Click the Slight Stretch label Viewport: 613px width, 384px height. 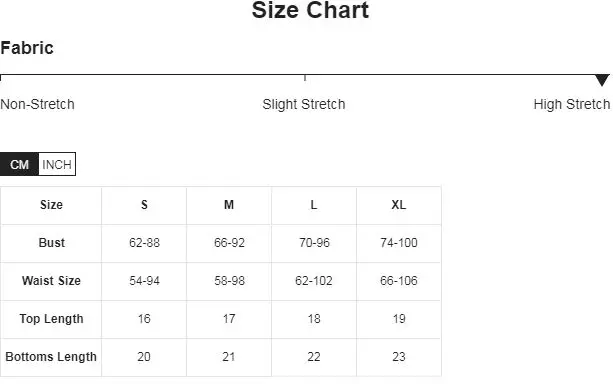304,104
